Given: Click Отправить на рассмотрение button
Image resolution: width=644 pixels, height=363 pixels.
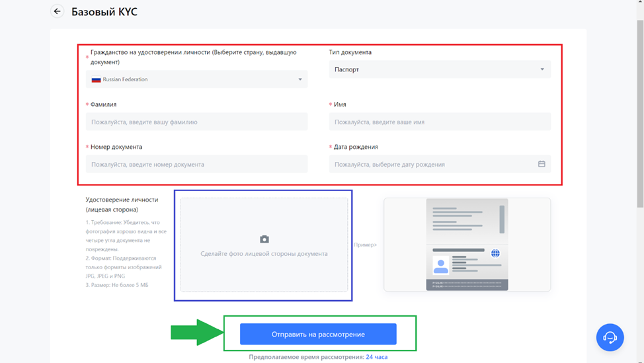Looking at the screenshot, I should pyautogui.click(x=318, y=335).
